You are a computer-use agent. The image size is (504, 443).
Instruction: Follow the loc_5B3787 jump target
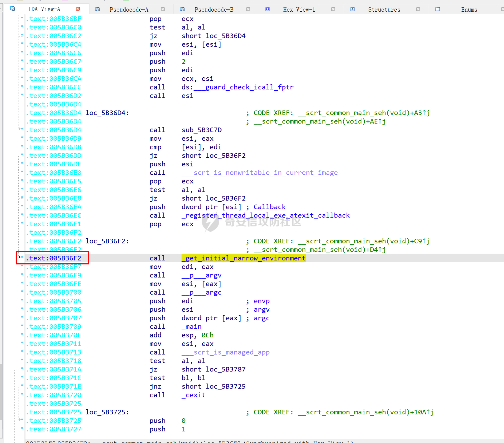tap(226, 369)
